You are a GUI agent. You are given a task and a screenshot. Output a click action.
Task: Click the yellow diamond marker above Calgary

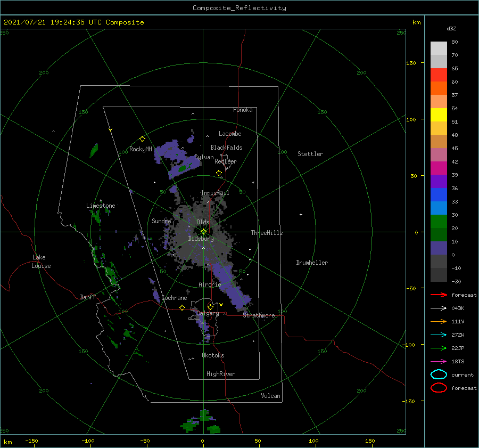[x=210, y=307]
